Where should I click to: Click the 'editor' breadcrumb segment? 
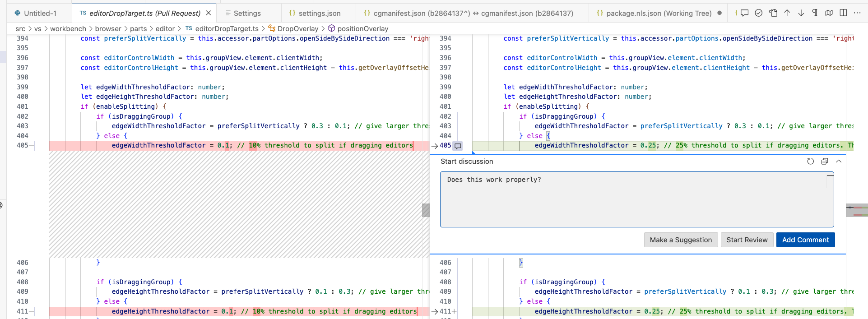click(x=165, y=29)
